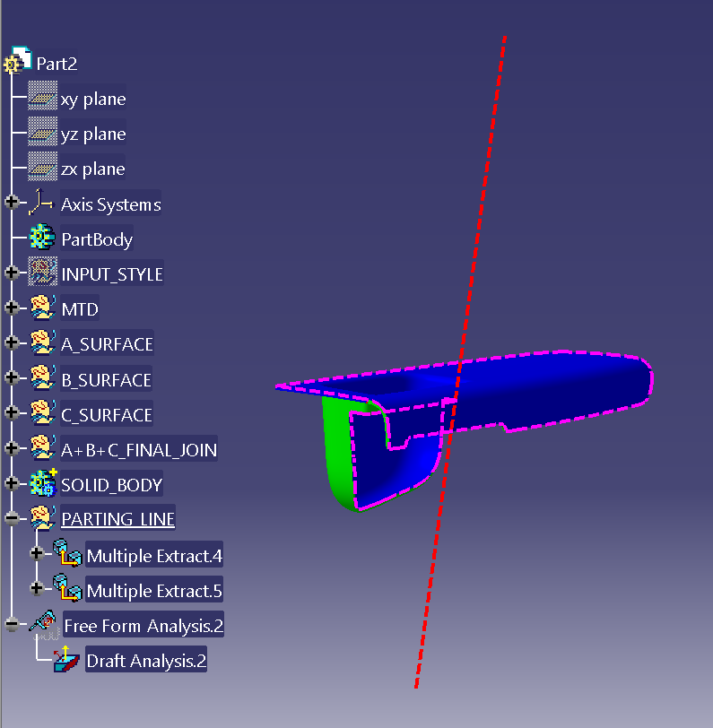Click the PARTING_LINE geometrical set icon
This screenshot has height=728, width=713.
click(43, 517)
